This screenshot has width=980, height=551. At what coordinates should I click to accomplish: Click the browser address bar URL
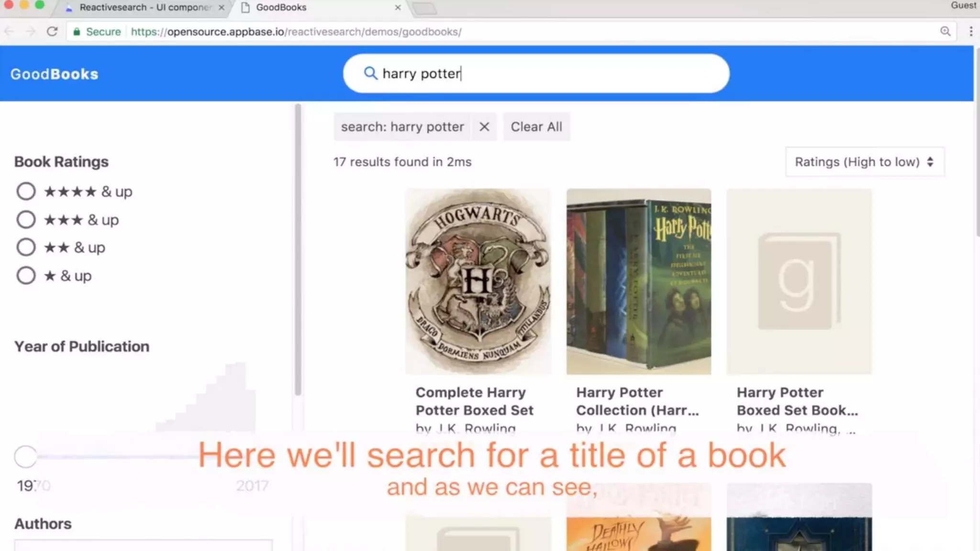(x=296, y=32)
